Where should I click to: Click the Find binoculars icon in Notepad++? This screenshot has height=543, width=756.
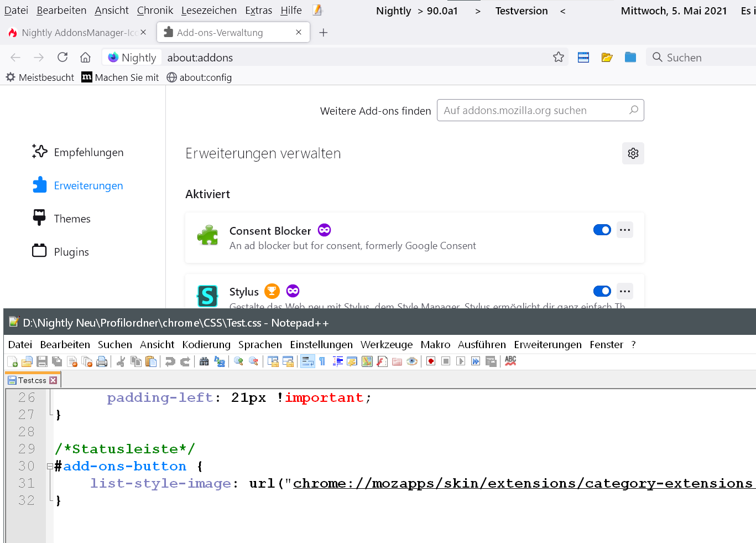coord(204,361)
